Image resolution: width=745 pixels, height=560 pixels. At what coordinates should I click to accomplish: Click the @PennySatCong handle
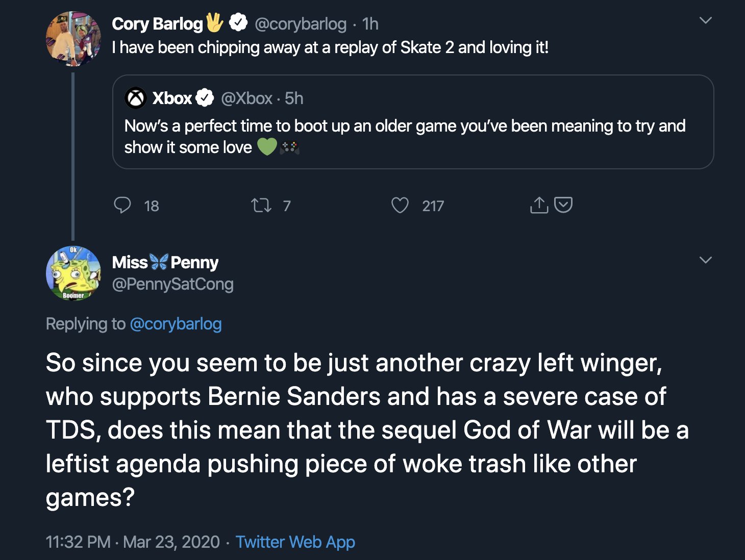(x=172, y=284)
